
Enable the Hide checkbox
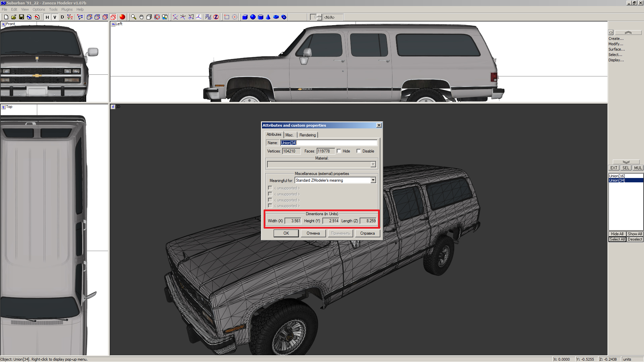coord(339,151)
